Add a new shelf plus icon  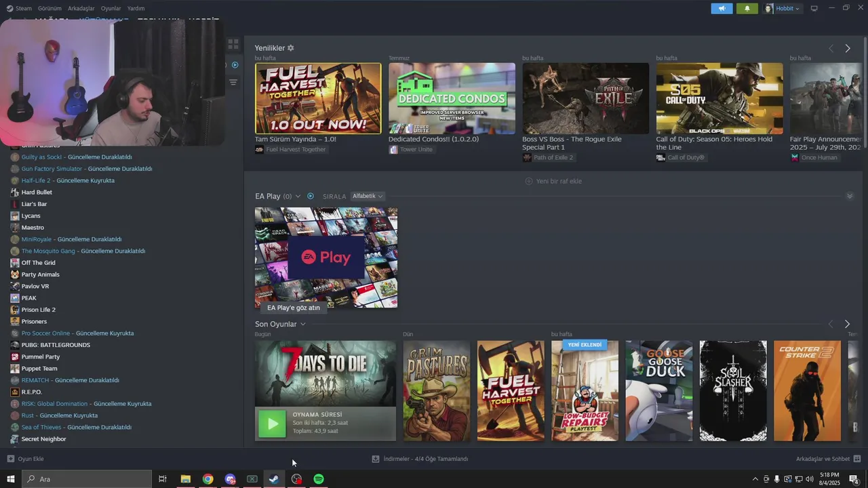click(x=529, y=181)
